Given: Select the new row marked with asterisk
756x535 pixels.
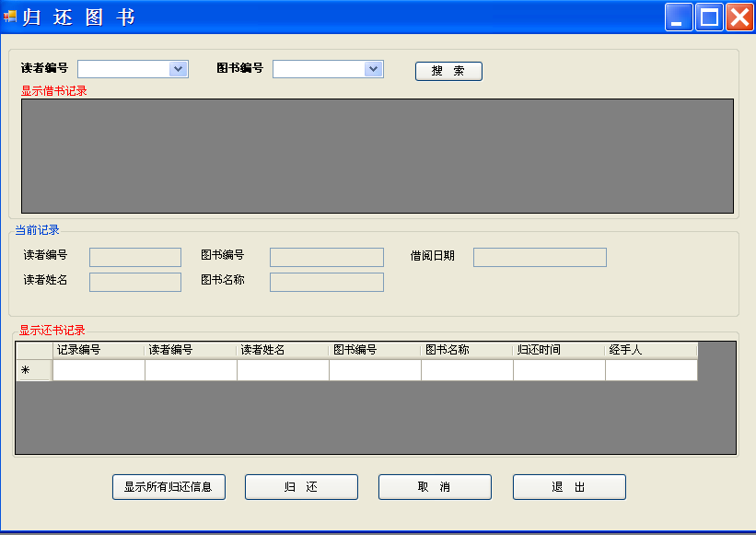Looking at the screenshot, I should coord(34,370).
